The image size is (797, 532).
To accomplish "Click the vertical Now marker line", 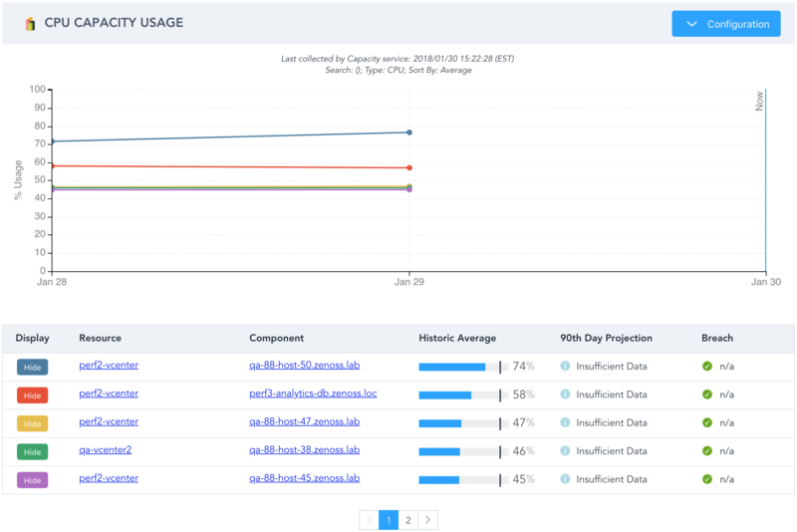I will [x=765, y=180].
